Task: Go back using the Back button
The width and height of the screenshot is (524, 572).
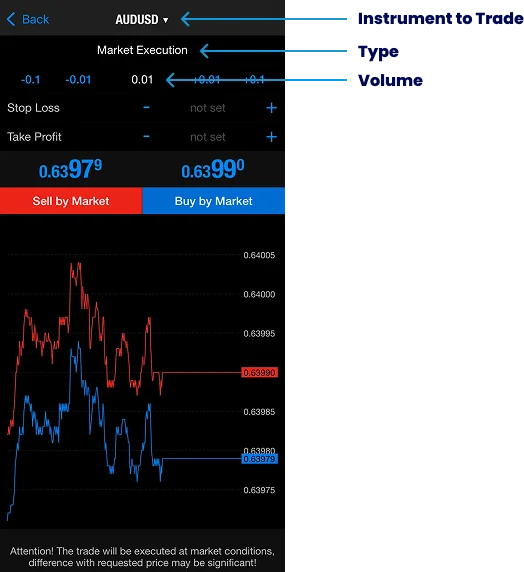Action: point(28,19)
